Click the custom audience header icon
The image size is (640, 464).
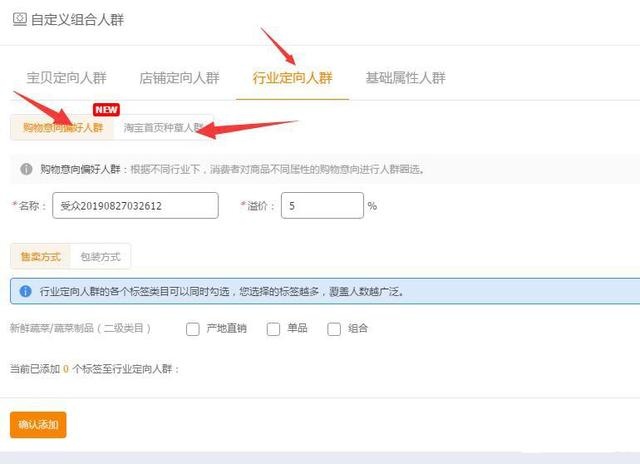click(x=20, y=19)
